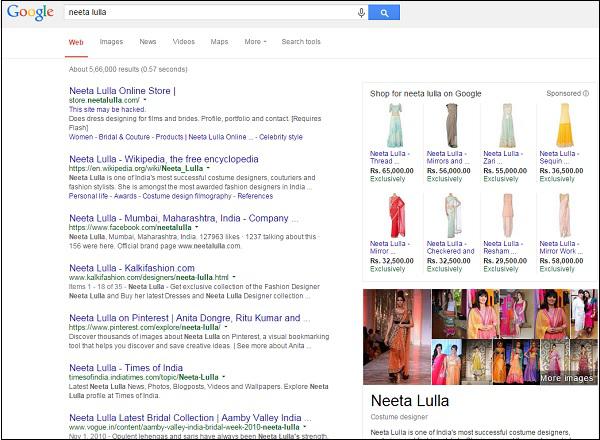Expand arrow next to vogue.in URL
The image size is (600, 440).
click(305, 426)
